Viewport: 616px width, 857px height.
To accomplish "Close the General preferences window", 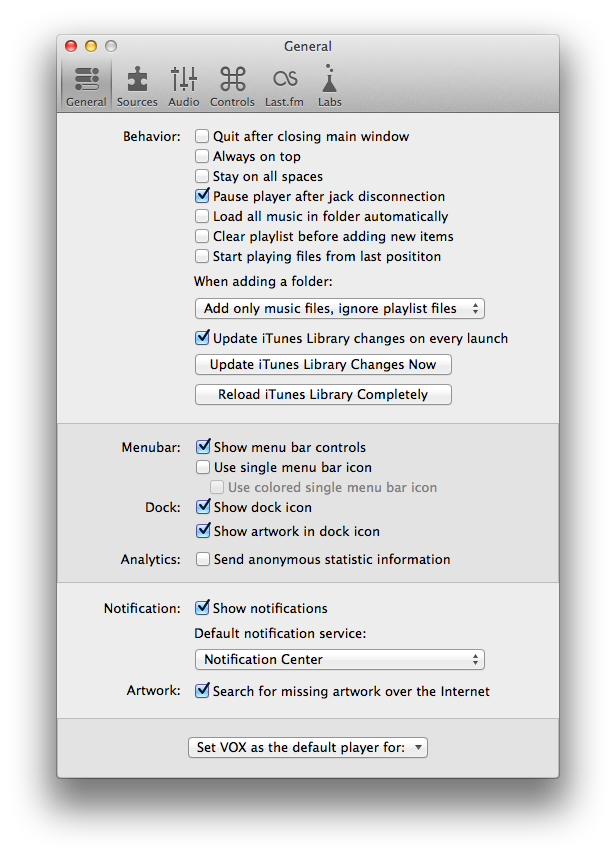I will coord(71,46).
